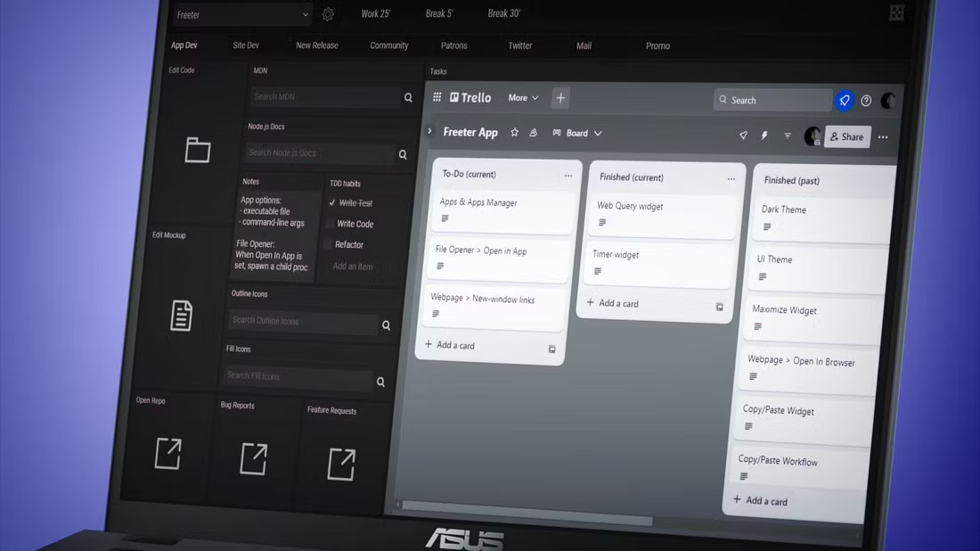Click the Node.js Docs search magnifier icon

click(403, 154)
